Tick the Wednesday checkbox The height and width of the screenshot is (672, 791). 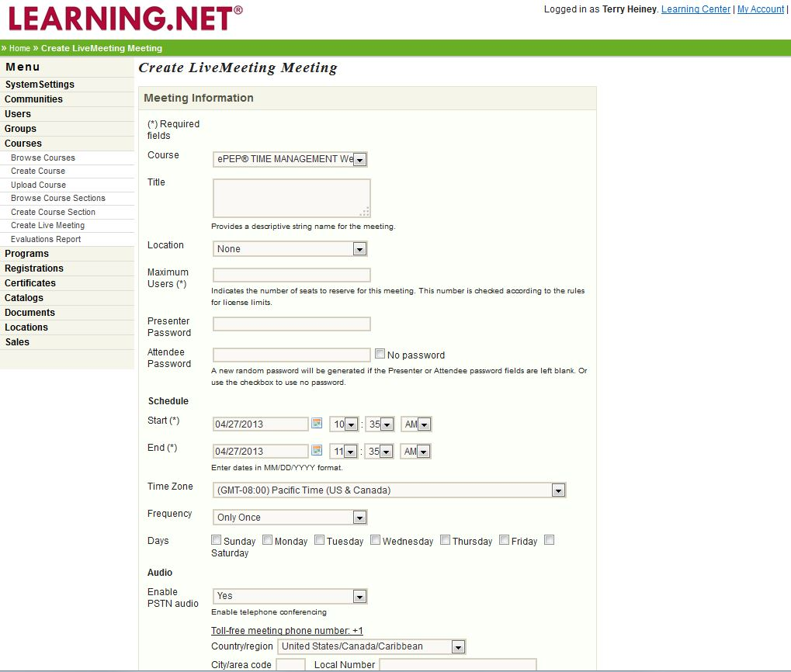pos(376,540)
